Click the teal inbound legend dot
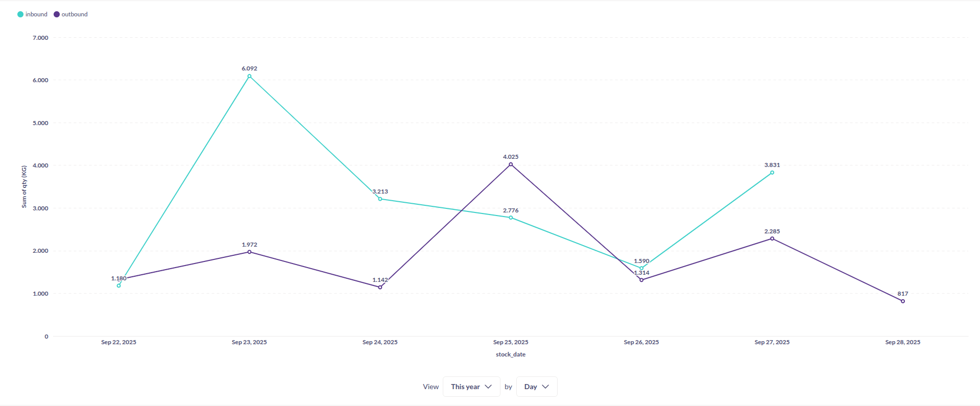 (20, 14)
